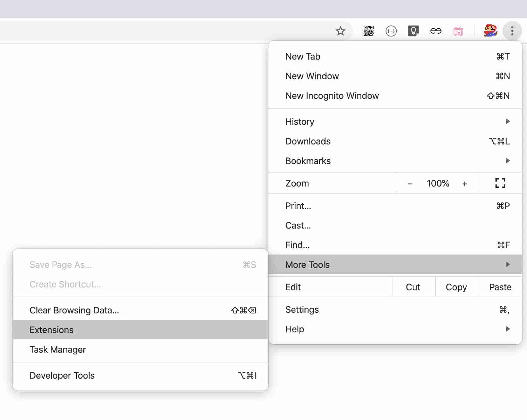Click the Zoom label in the menu
527x420 pixels.
(297, 183)
